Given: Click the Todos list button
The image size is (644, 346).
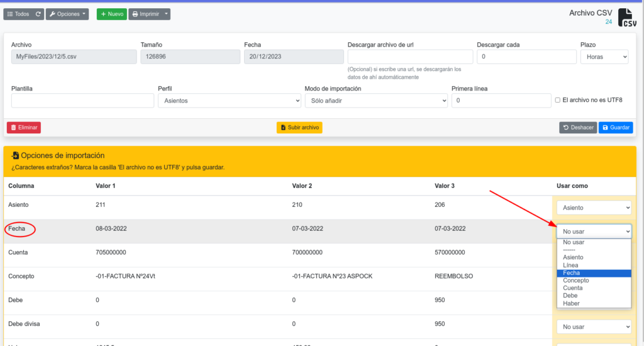Looking at the screenshot, I should [x=18, y=14].
